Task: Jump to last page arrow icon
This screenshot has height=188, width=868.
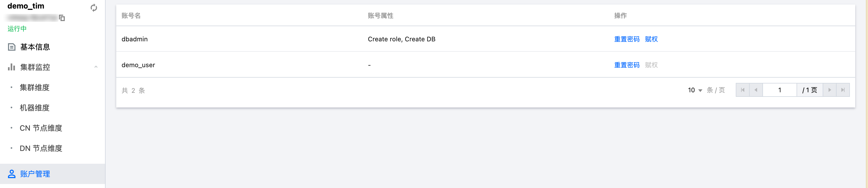Action: (x=843, y=90)
